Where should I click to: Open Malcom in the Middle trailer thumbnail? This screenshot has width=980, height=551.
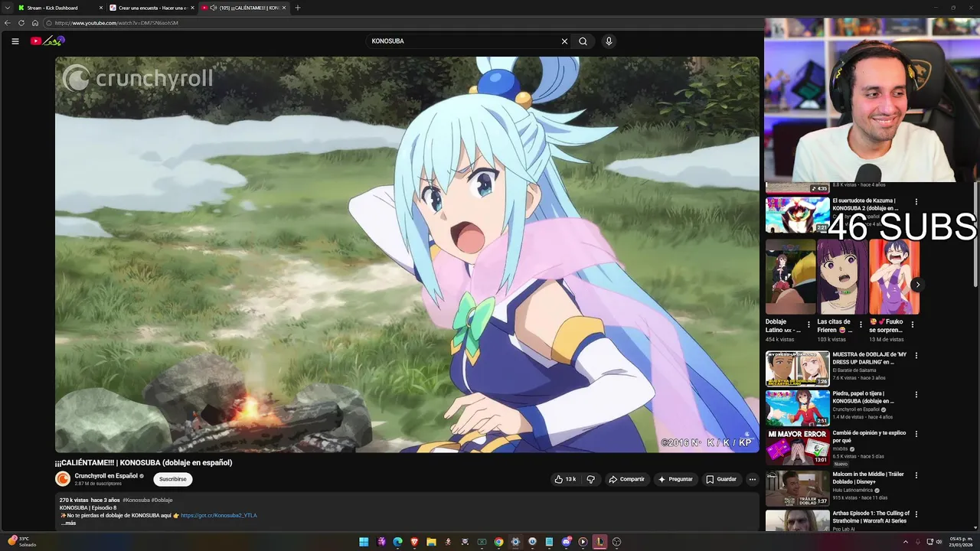pos(798,488)
